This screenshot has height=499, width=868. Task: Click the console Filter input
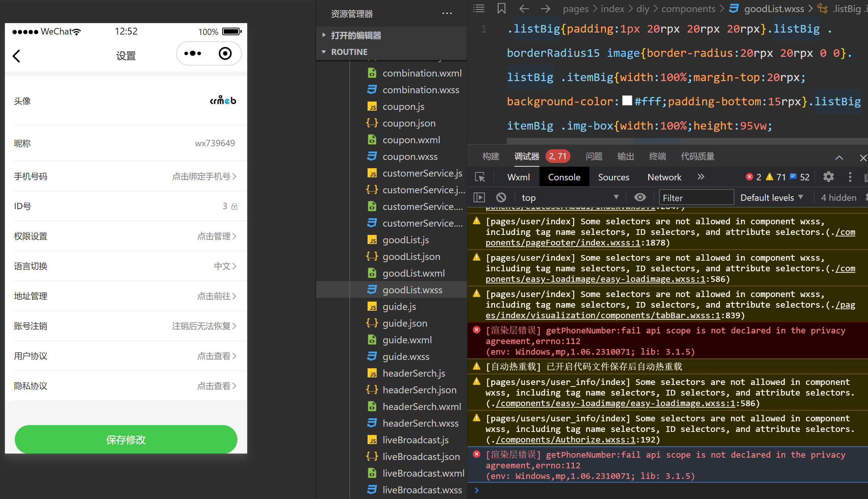pyautogui.click(x=696, y=198)
